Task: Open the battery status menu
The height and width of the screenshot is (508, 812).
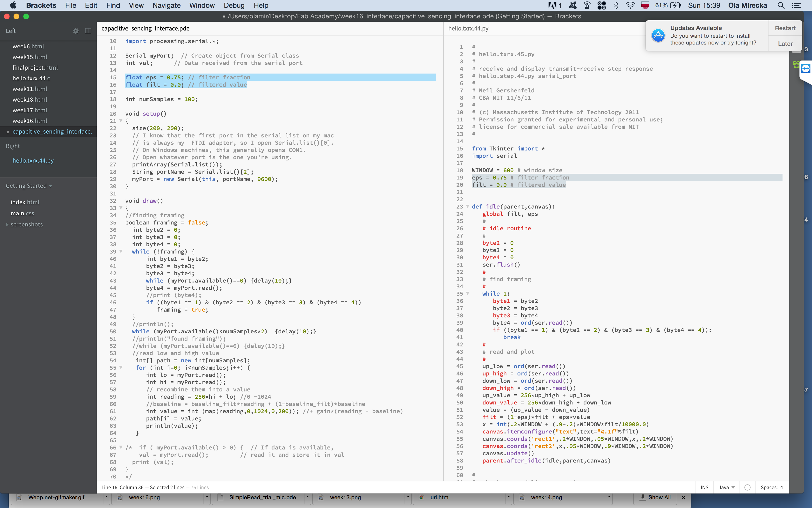Action: (675, 5)
